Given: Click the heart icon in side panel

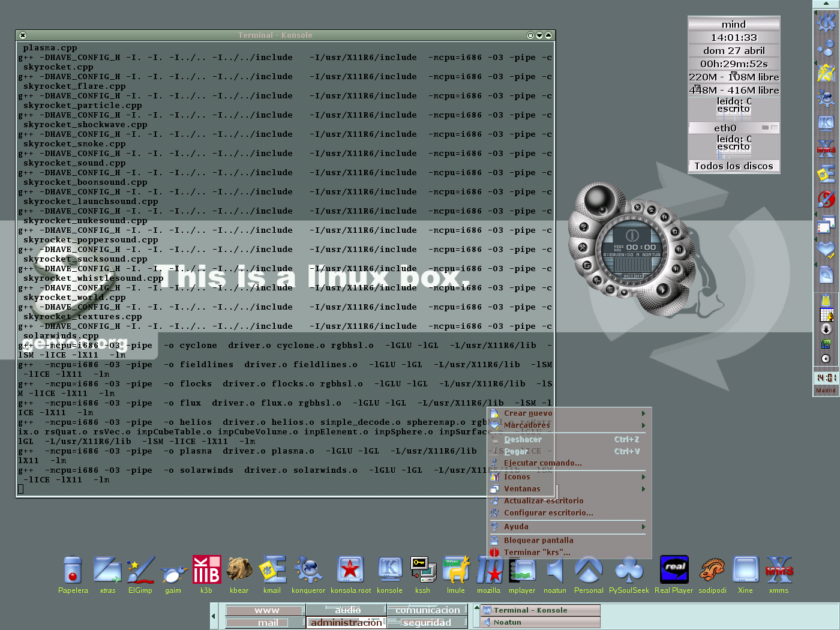Looking at the screenshot, I should tap(826, 249).
